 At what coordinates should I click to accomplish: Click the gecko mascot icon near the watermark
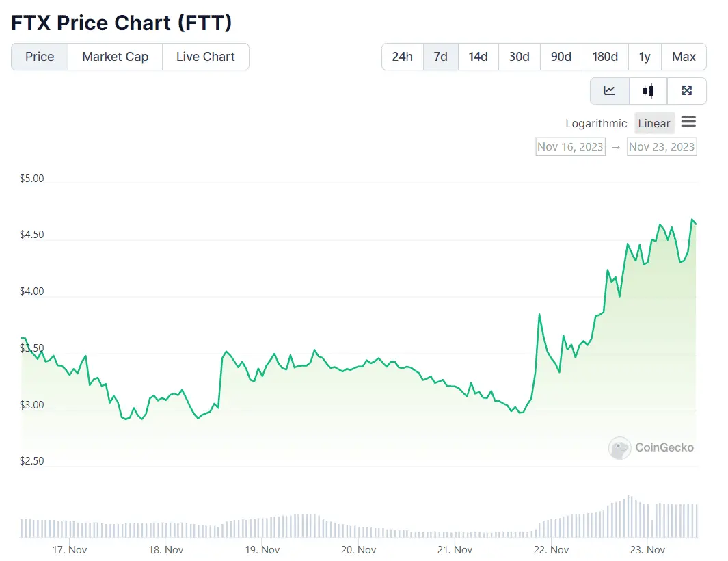pos(619,448)
